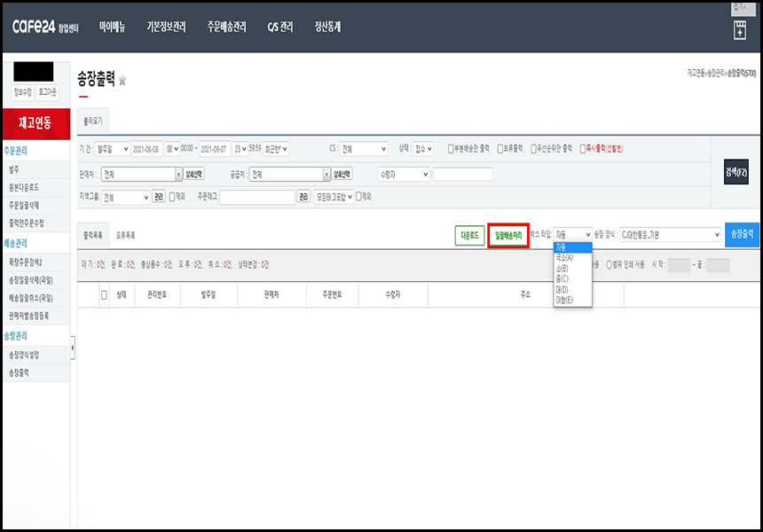Open the 주문배송관리 top menu
Image resolution: width=763 pixels, height=532 pixels.
[226, 27]
